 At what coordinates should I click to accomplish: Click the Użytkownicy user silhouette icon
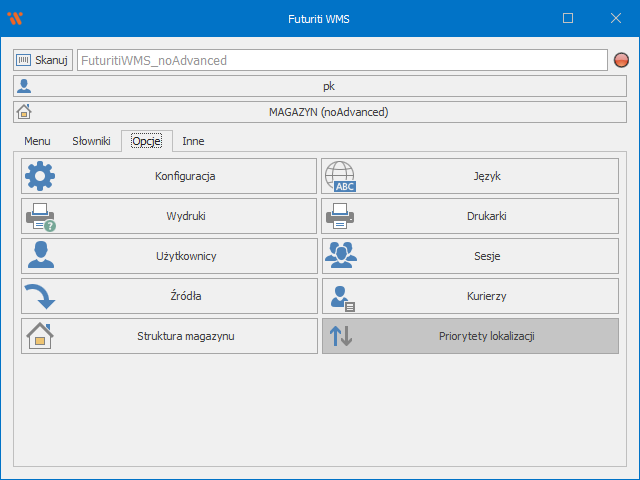point(40,256)
